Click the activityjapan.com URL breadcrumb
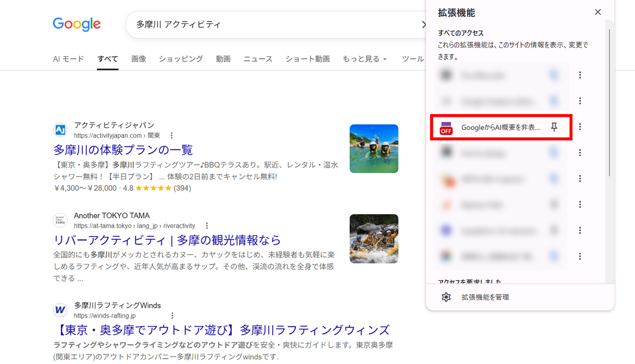Viewport: 635px width, 364px height. tap(117, 135)
